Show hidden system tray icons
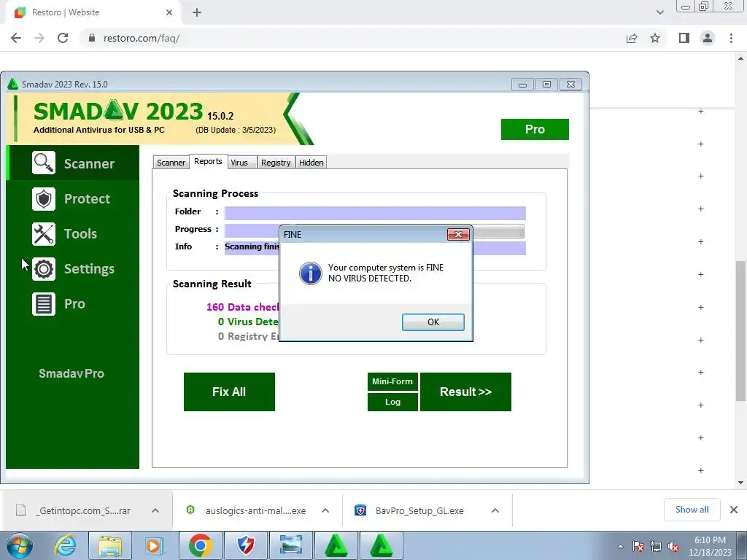 point(620,547)
